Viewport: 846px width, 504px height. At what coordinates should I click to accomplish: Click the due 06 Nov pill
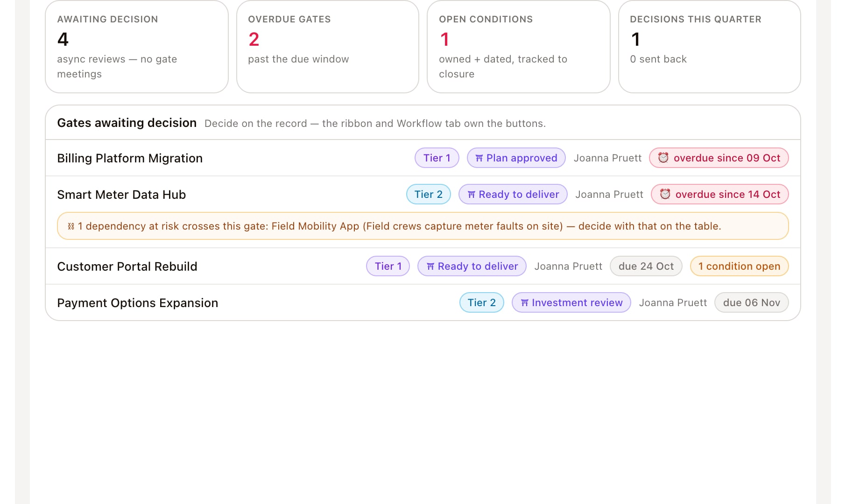point(752,302)
